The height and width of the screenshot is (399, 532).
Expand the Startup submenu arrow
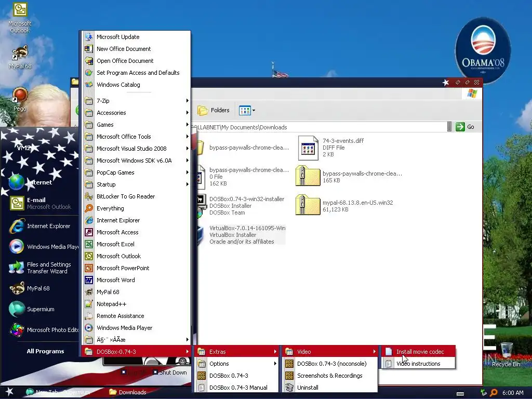[x=187, y=184]
